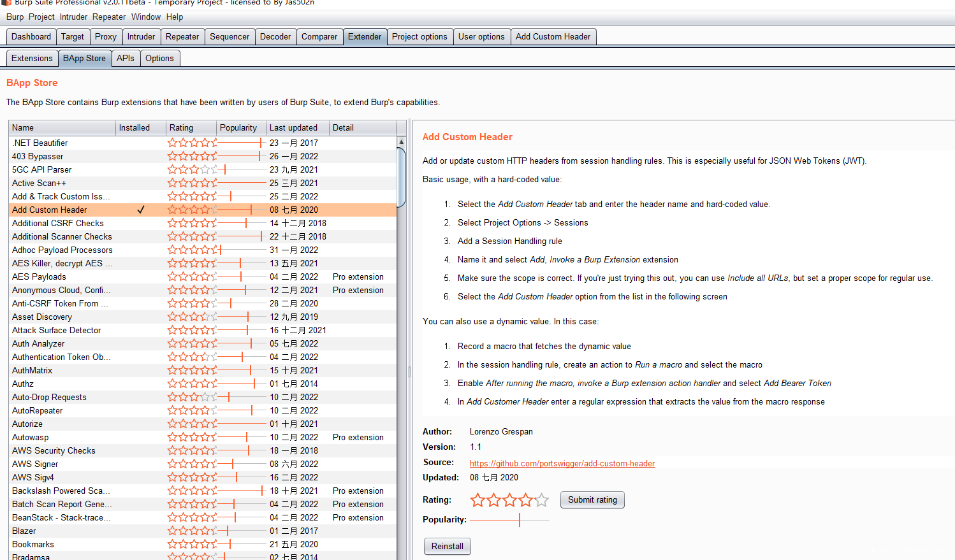Select the Autorize extension

point(203,424)
